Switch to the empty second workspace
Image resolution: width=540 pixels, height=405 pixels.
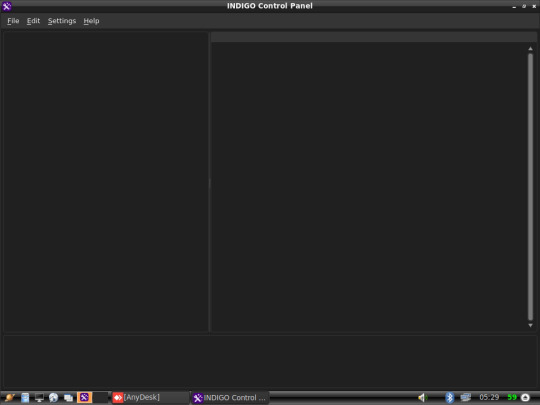pyautogui.click(x=100, y=397)
